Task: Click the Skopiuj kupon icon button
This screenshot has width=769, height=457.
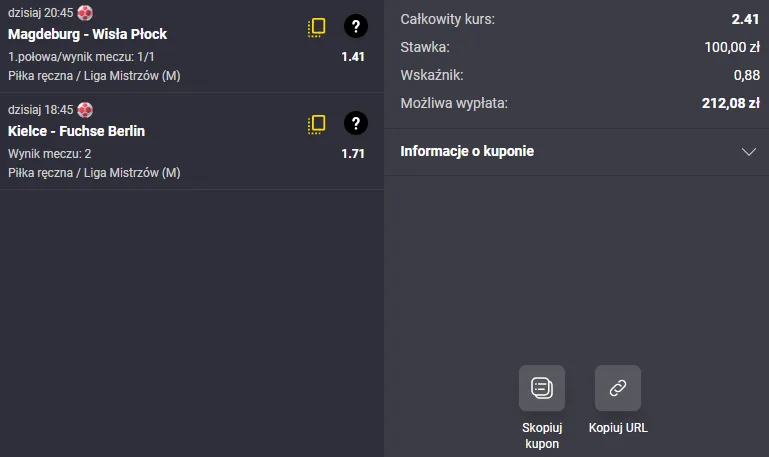Action: click(542, 388)
